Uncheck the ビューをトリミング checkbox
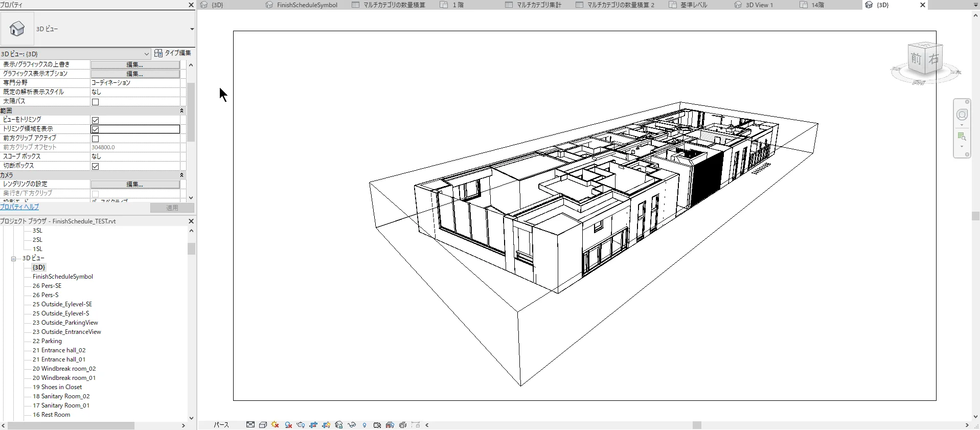This screenshot has width=980, height=430. (x=95, y=120)
